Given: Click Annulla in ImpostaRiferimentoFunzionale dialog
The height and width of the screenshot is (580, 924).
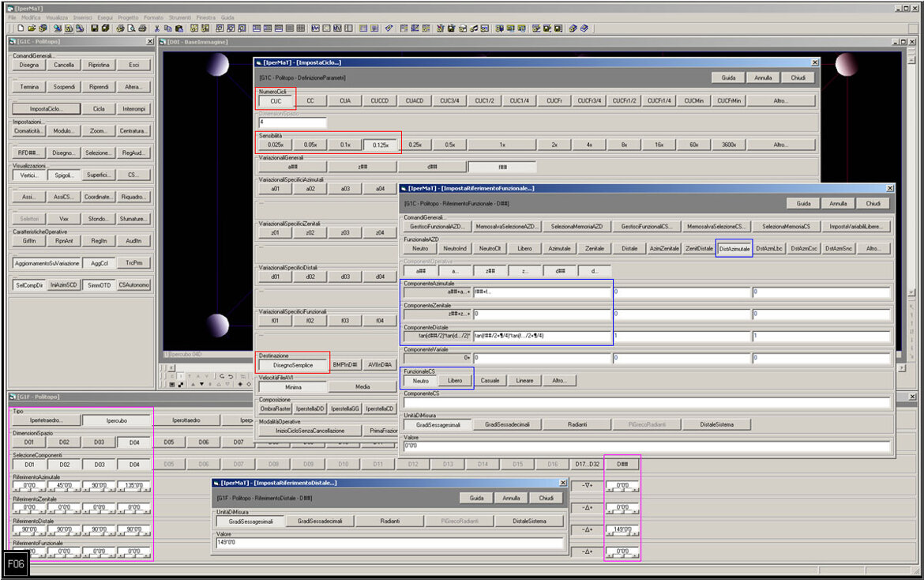Looking at the screenshot, I should (838, 203).
